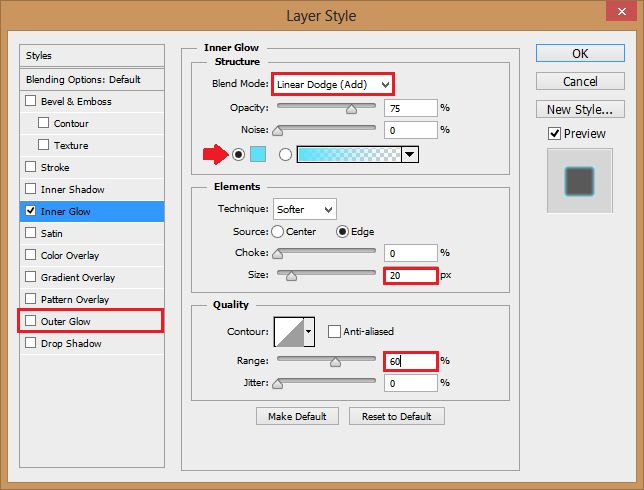
Task: Open the gradient picker dropdown arrow
Action: pos(409,155)
